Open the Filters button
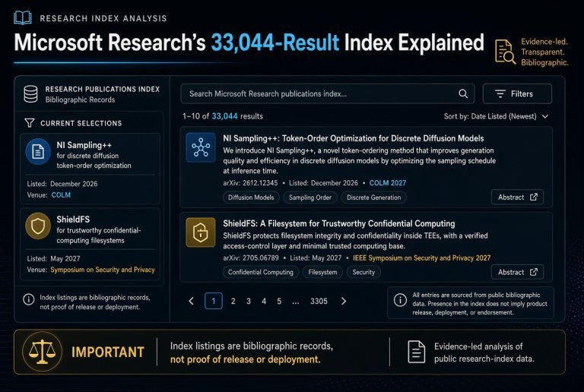The width and height of the screenshot is (584, 392). 517,93
